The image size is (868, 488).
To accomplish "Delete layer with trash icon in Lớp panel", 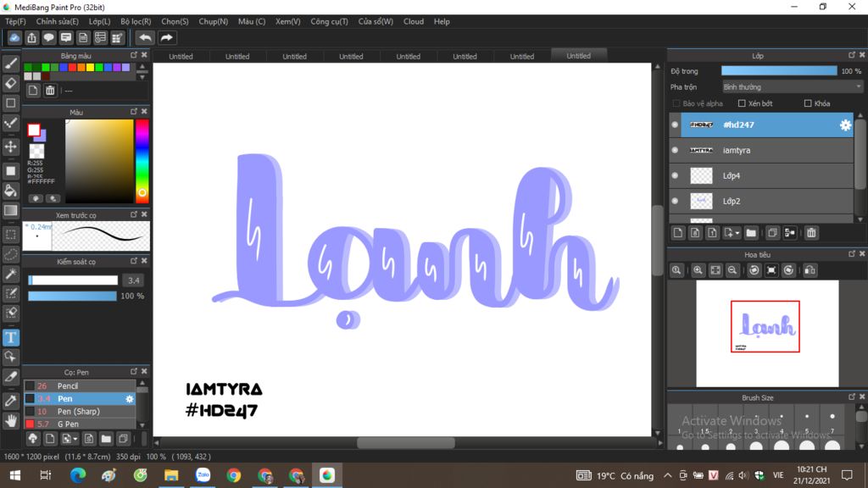I will click(x=811, y=233).
